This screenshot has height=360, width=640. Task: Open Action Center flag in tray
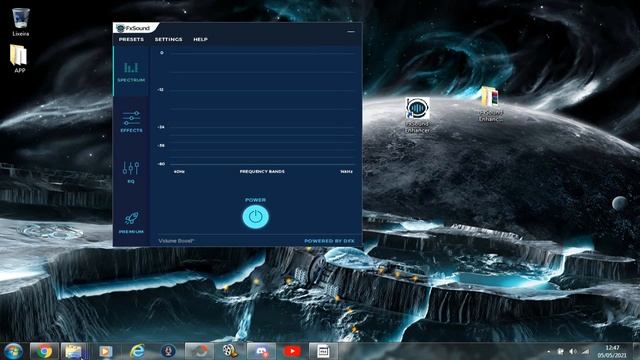point(560,351)
